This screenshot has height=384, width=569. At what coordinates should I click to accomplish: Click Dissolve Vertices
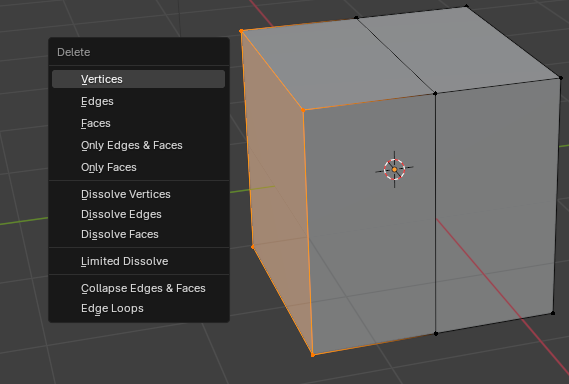click(138, 194)
